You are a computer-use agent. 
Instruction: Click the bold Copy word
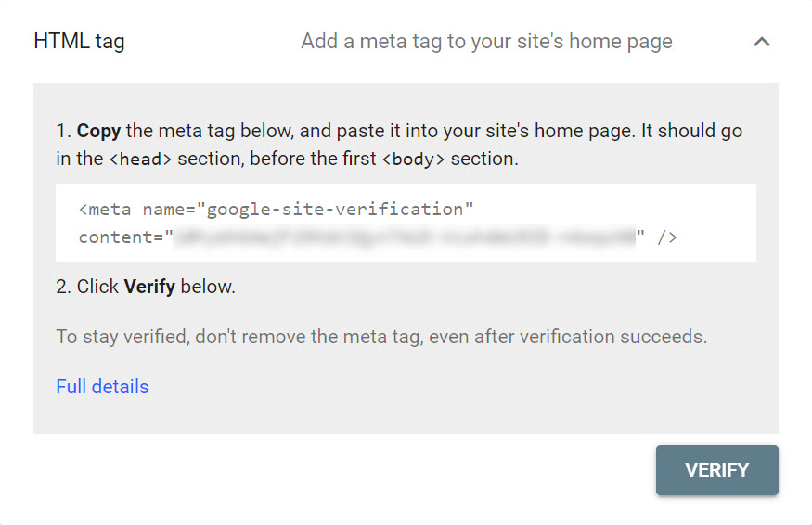(x=98, y=131)
